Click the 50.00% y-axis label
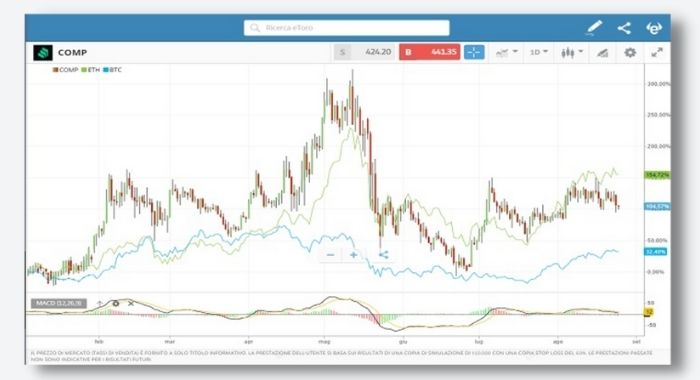Image resolution: width=700 pixels, height=380 pixels. coord(657,240)
